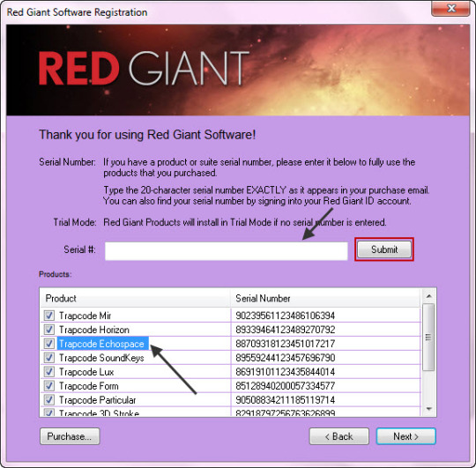Click serial number 90508834211185119714
The image size is (476, 468).
285,400
